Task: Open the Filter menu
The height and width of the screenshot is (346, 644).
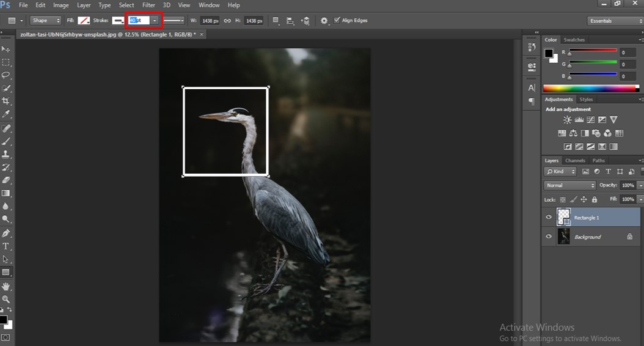Action: click(x=148, y=6)
